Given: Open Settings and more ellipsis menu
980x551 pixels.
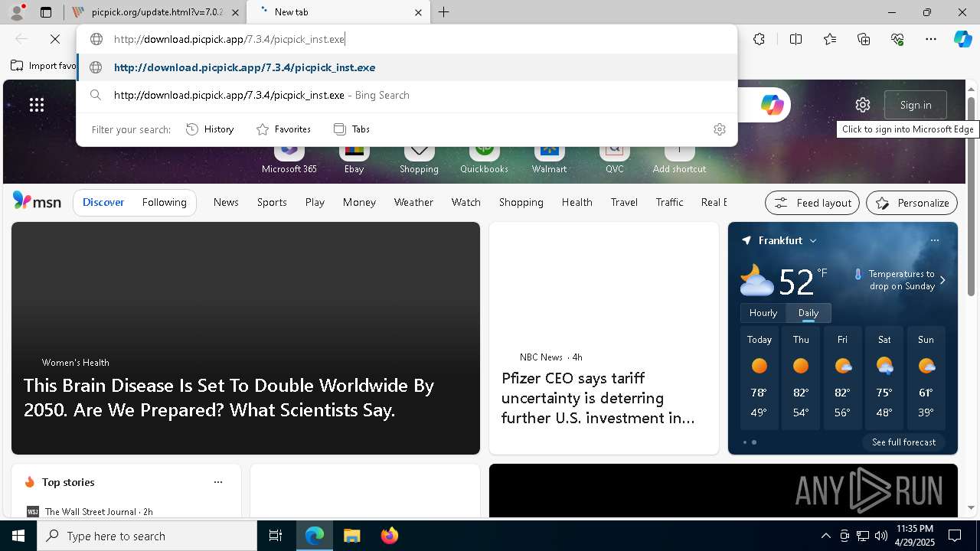Looking at the screenshot, I should click(x=931, y=39).
